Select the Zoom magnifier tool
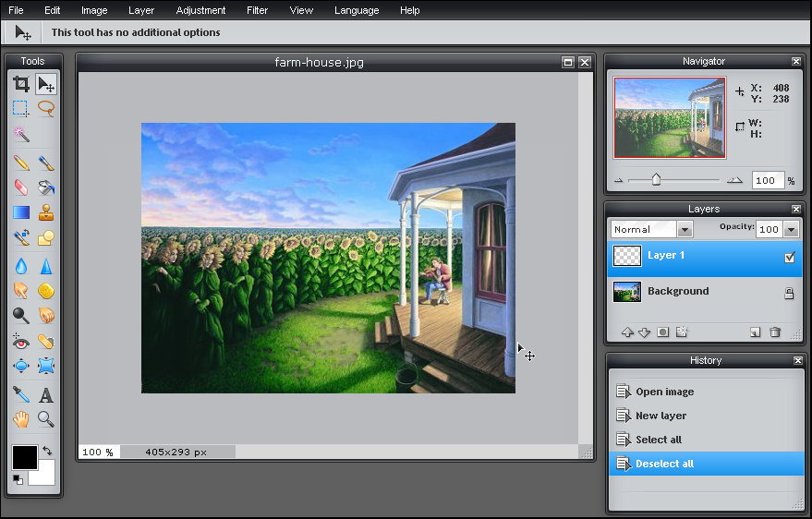 click(46, 419)
